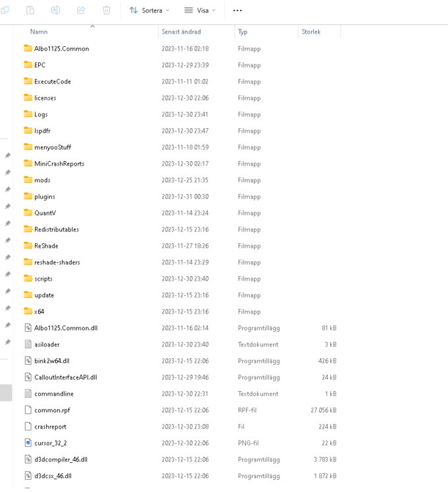Click the d3dcsx_46.dll file icon
This screenshot has width=448, height=493.
pyautogui.click(x=28, y=476)
